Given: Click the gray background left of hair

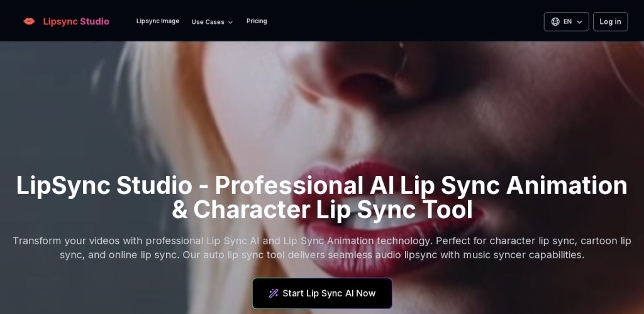Looking at the screenshot, I should (49, 115).
